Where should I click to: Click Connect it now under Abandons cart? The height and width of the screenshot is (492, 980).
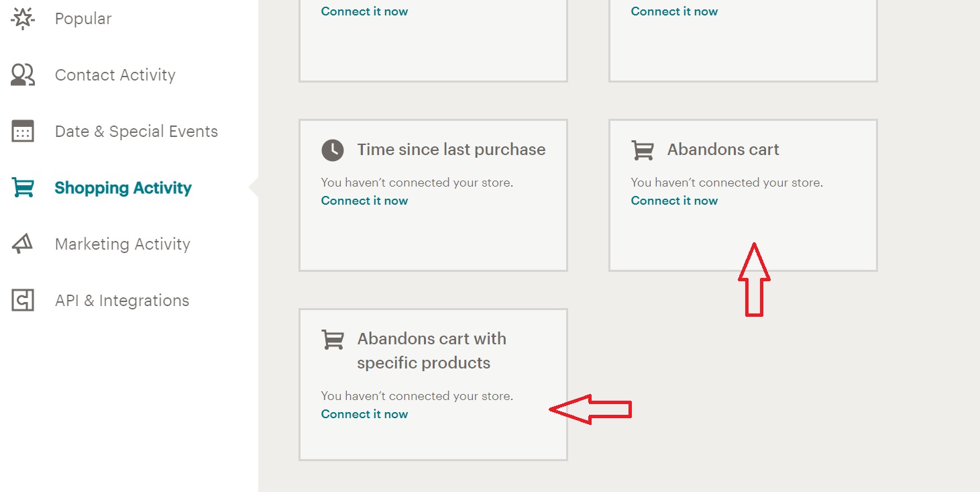(x=674, y=201)
